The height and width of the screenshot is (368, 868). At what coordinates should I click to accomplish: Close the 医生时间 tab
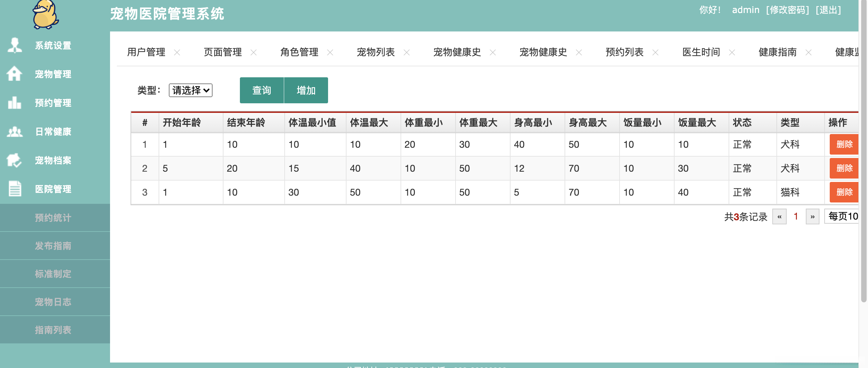(732, 53)
